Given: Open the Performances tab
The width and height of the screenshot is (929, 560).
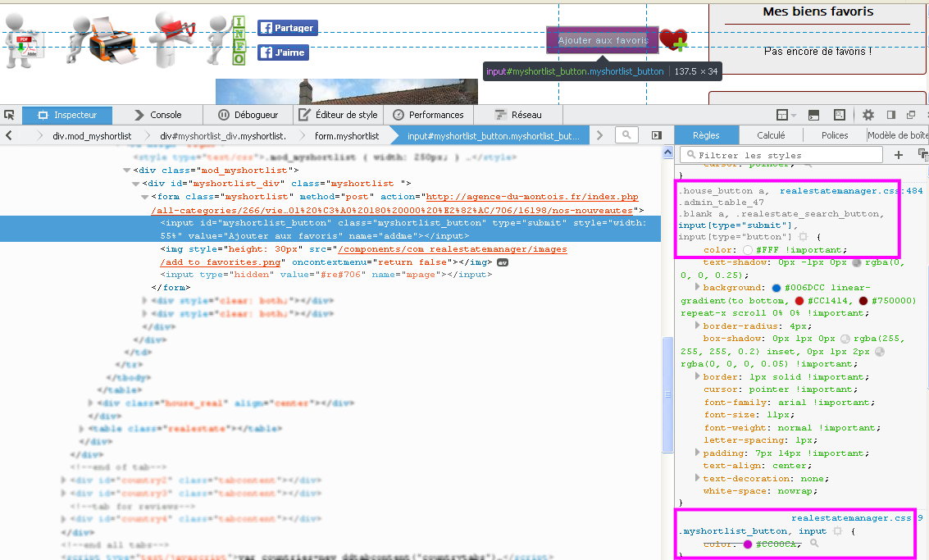Looking at the screenshot, I should [x=428, y=115].
